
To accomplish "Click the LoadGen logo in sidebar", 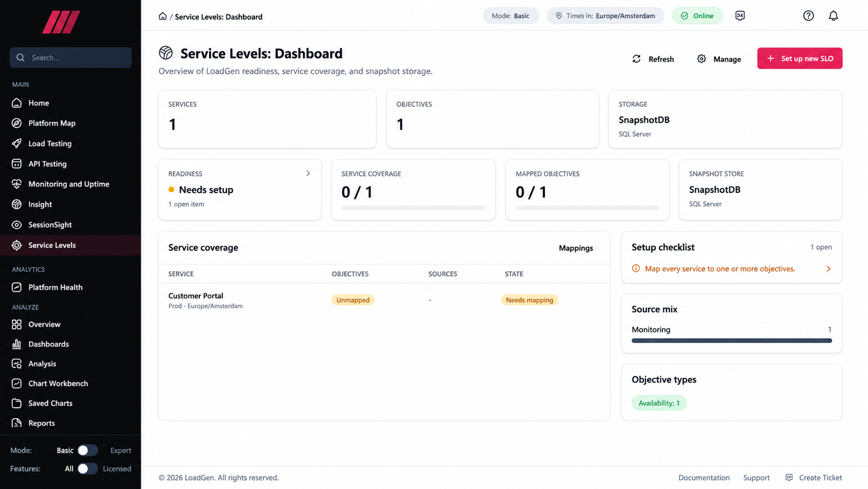I will [x=61, y=22].
